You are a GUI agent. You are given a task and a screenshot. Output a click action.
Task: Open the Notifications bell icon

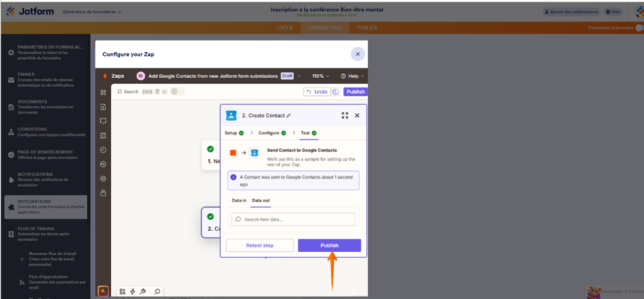(x=11, y=180)
